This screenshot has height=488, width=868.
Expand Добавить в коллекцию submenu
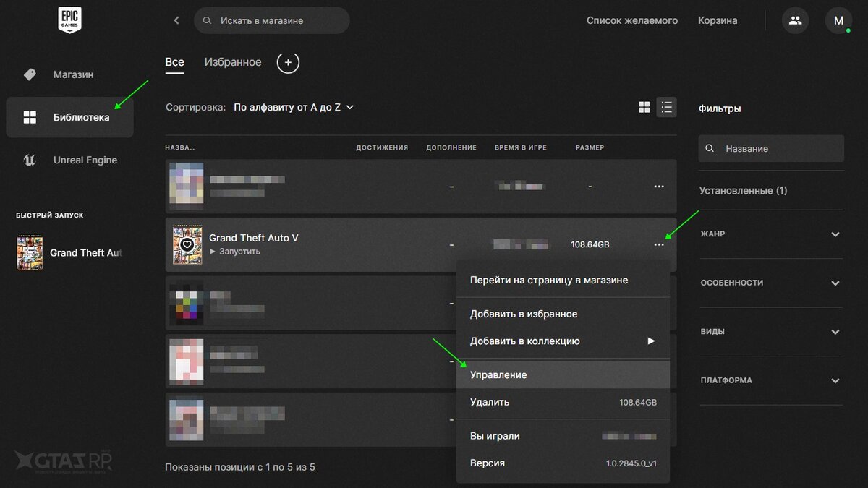[563, 341]
